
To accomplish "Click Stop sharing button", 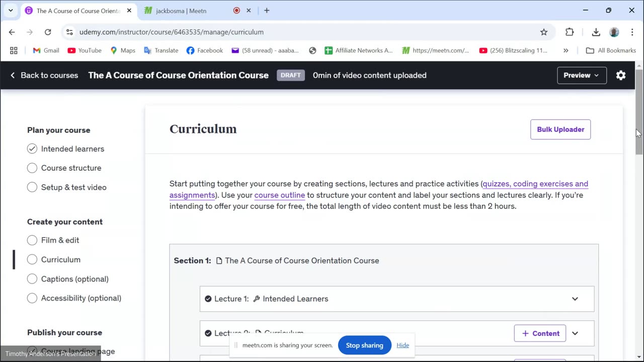I will tap(365, 345).
